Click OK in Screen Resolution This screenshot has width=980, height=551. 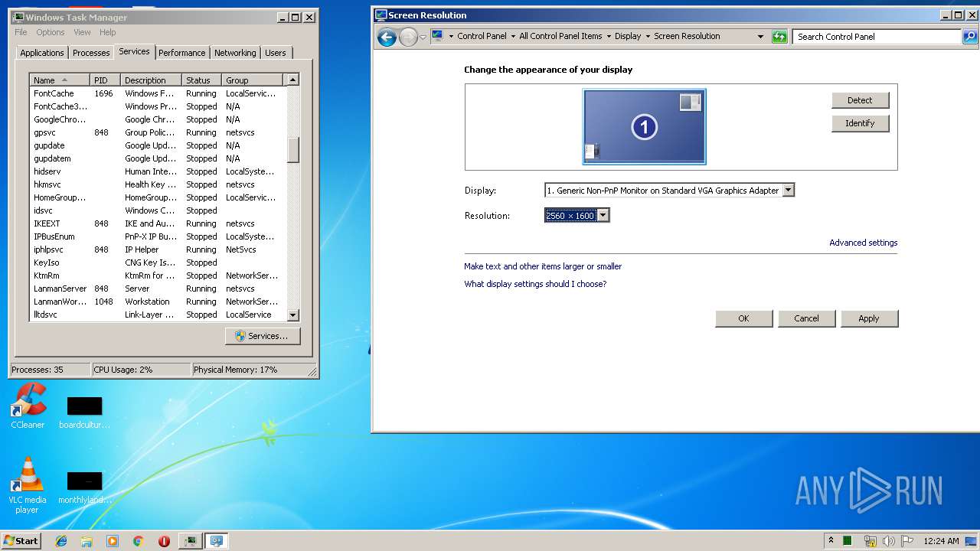click(743, 318)
